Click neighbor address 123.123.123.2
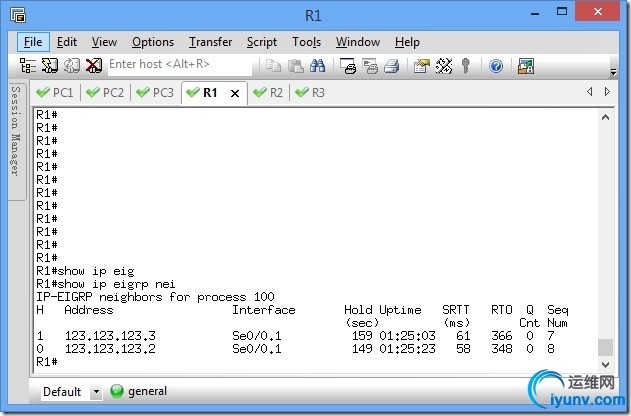 pyautogui.click(x=110, y=348)
